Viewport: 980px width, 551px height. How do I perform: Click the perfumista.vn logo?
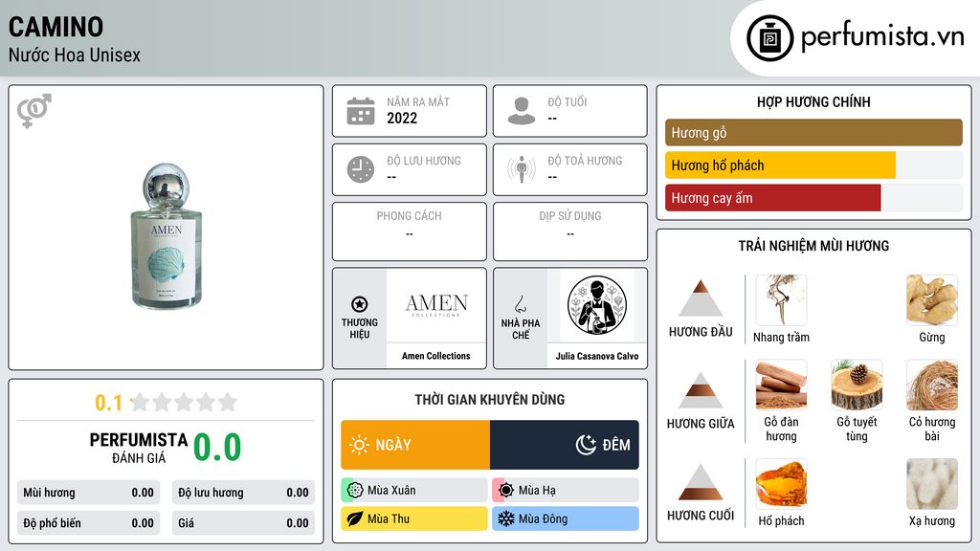[x=855, y=37]
